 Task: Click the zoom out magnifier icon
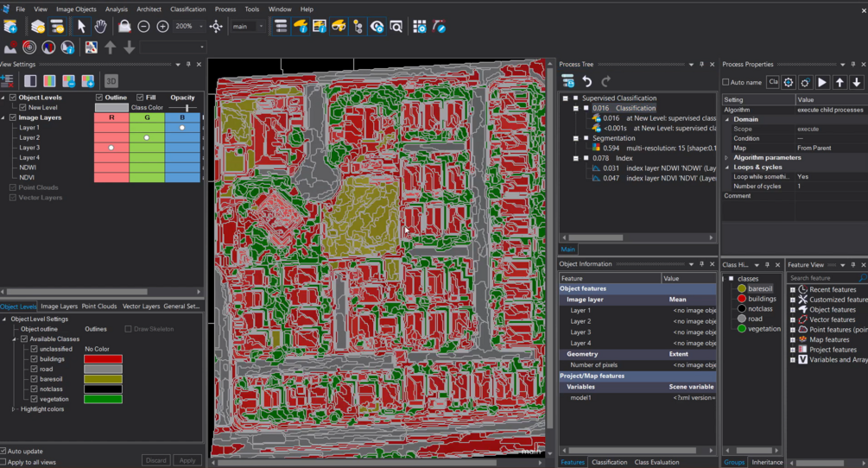pos(143,27)
